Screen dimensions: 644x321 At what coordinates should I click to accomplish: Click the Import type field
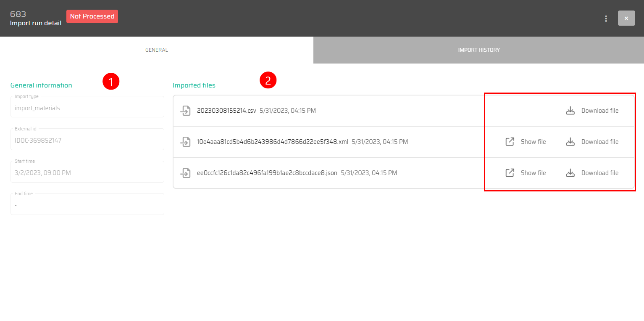click(87, 108)
